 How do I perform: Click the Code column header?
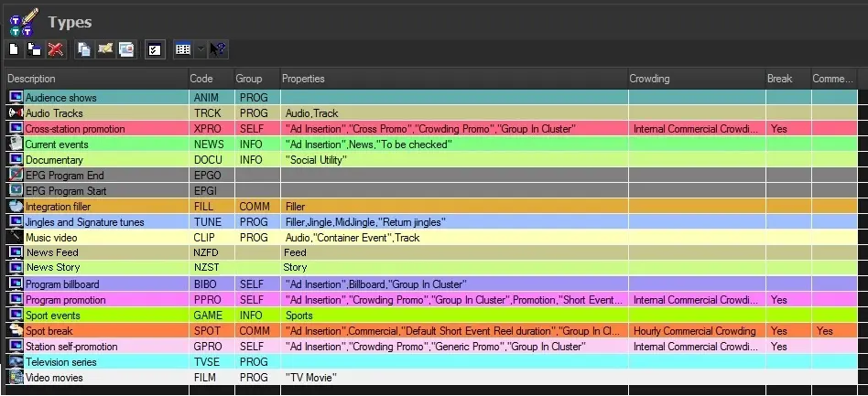point(210,79)
